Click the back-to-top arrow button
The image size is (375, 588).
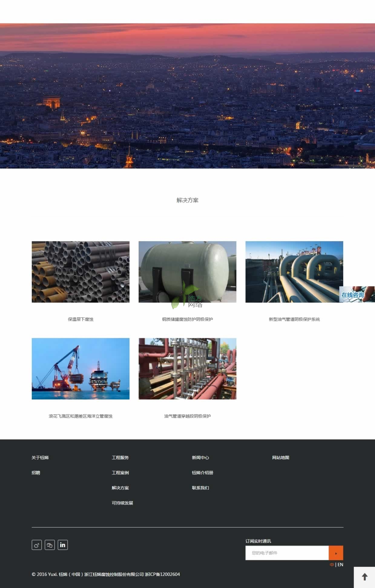click(x=364, y=577)
